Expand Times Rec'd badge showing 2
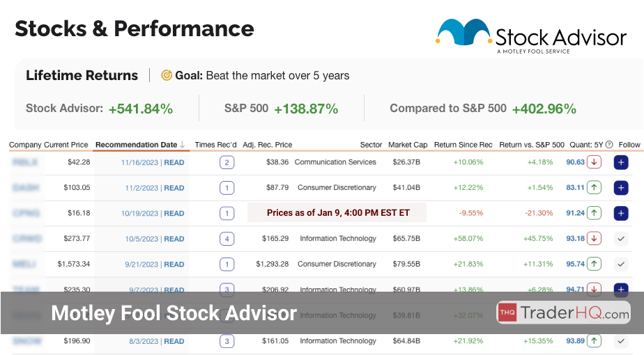This screenshot has width=644, height=355. [227, 162]
